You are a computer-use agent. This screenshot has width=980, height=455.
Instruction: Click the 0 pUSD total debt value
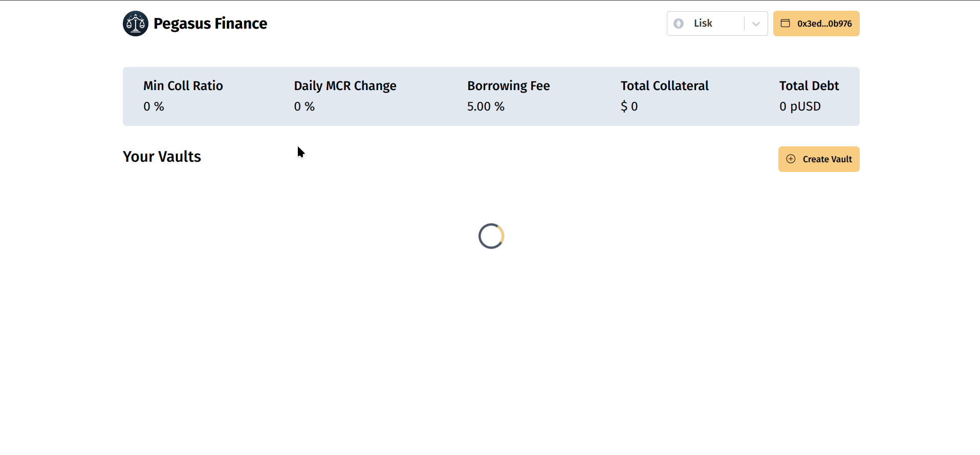click(800, 106)
